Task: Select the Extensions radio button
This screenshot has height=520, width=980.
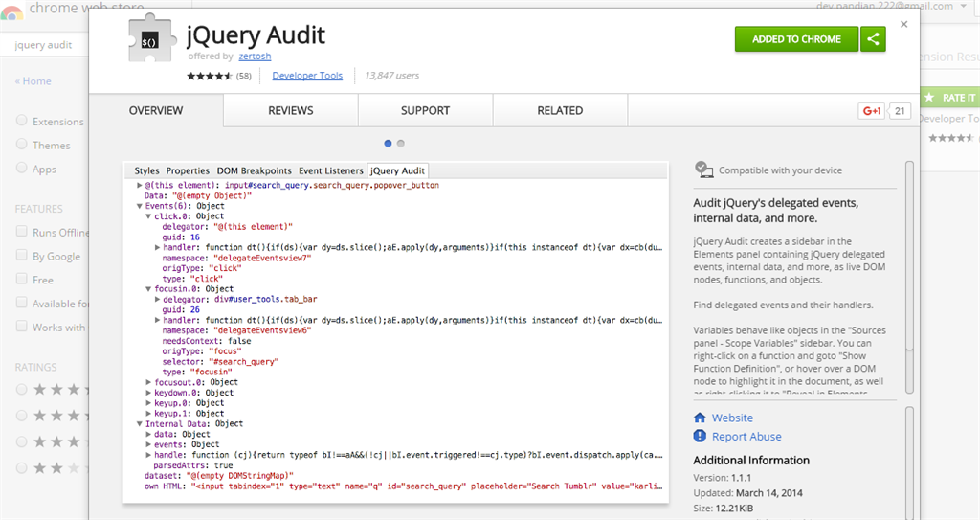Action: click(x=22, y=122)
